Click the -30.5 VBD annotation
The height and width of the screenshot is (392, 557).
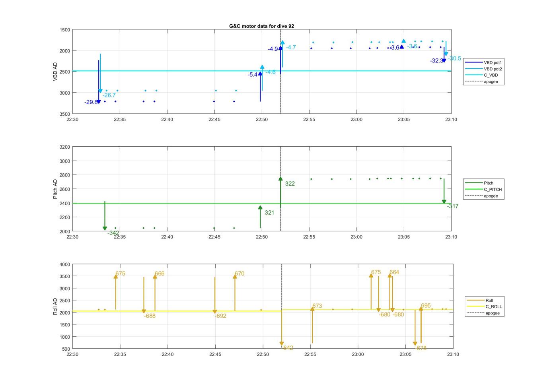[454, 58]
